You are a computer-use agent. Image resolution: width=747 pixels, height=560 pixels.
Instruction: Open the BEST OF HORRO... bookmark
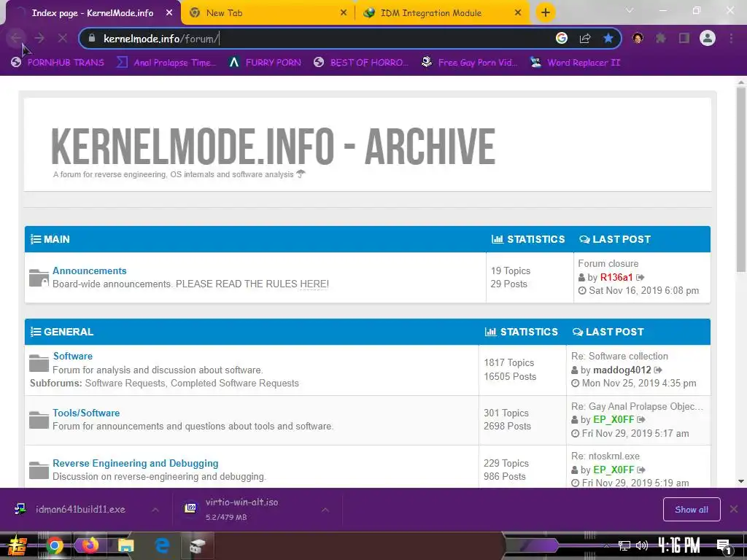[x=361, y=63]
